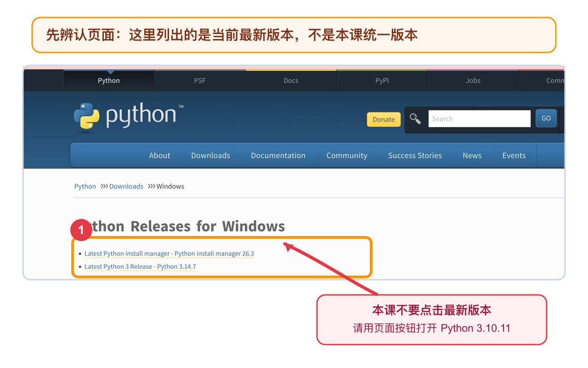Open the Python top site tab
588x368 pixels.
coord(109,80)
